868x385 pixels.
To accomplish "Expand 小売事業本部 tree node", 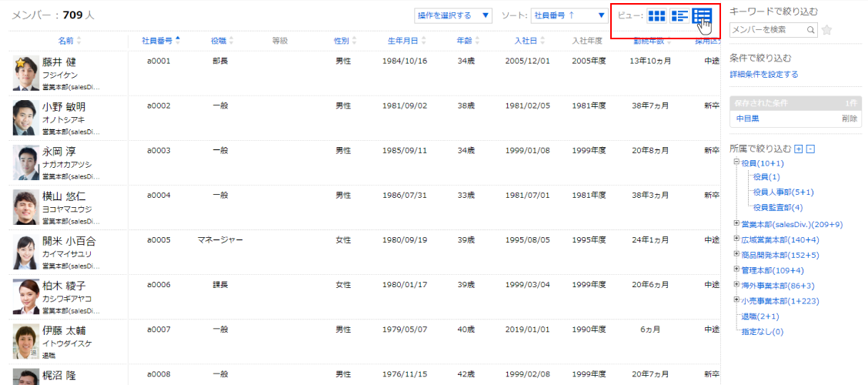I will (737, 300).
